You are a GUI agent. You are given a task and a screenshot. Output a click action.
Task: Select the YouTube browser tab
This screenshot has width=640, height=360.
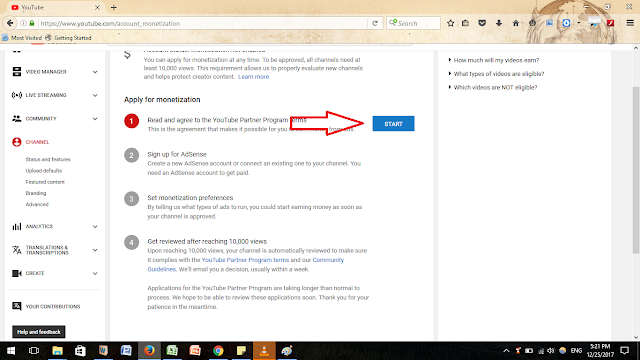pyautogui.click(x=55, y=7)
